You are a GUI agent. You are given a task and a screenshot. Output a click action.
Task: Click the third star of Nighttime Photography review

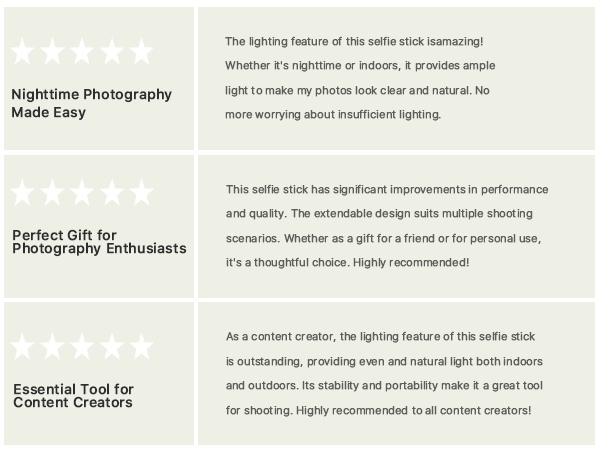83,52
